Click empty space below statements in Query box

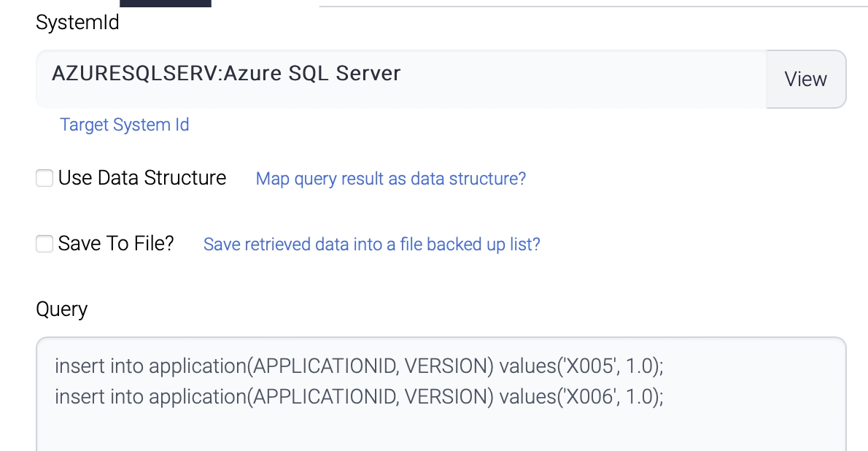(438, 431)
